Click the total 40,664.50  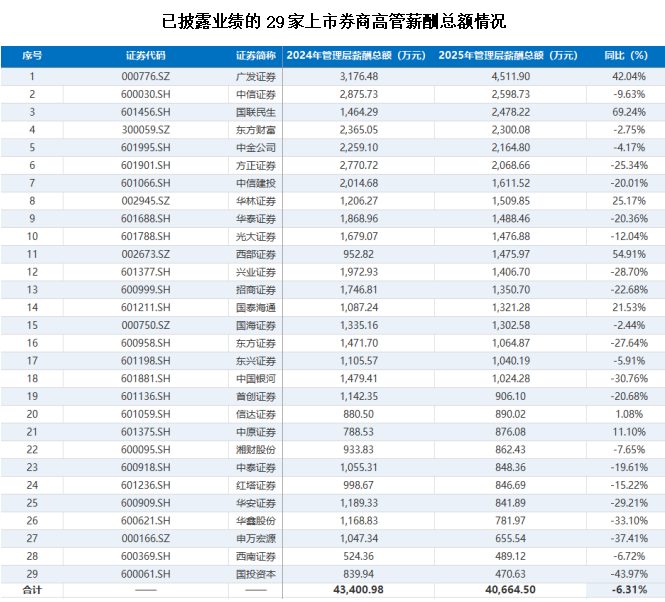510,590
